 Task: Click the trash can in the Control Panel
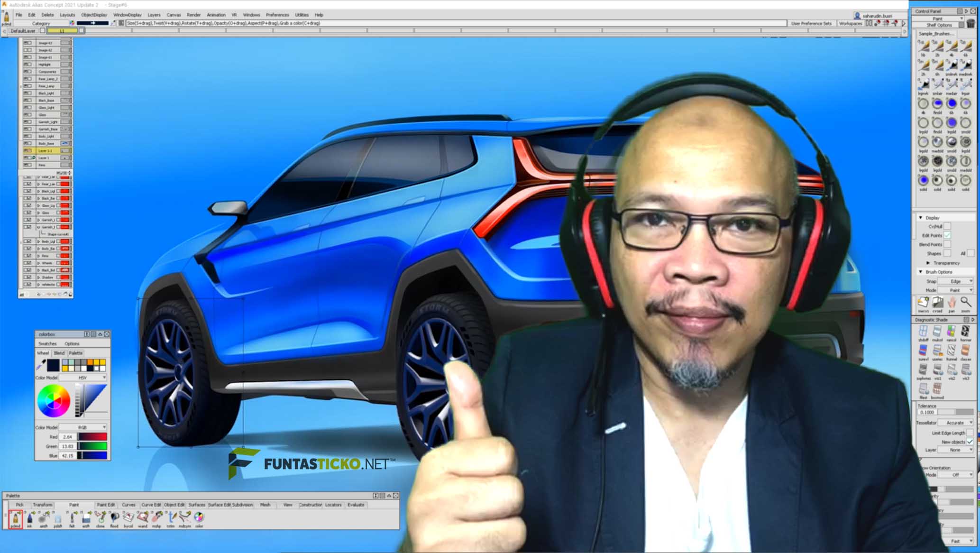point(971,23)
